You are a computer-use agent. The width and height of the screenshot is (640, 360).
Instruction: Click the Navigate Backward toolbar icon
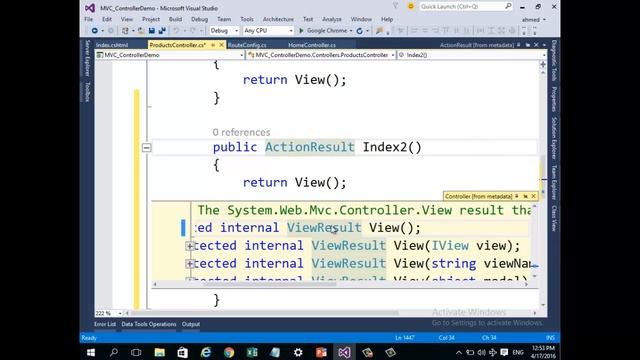click(x=95, y=31)
